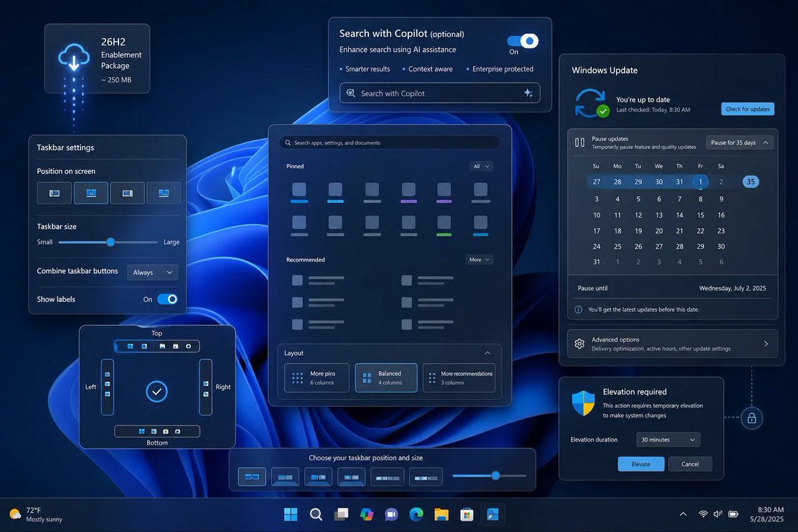
Task: Open Microsoft Store icon on the taskbar
Action: [x=467, y=514]
